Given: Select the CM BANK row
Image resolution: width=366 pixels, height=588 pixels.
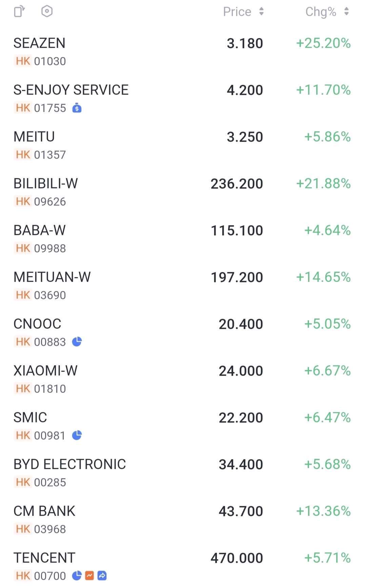Looking at the screenshot, I should click(x=183, y=520).
